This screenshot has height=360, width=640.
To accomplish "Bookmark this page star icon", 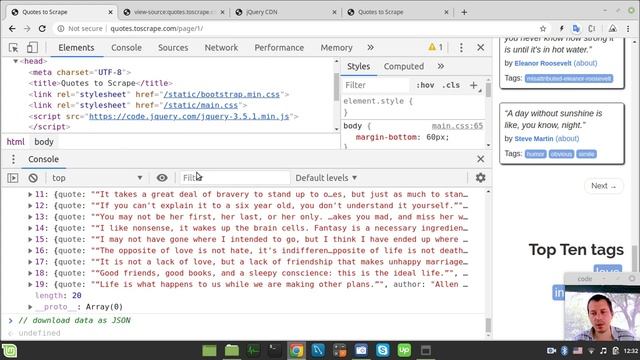I will click(543, 29).
